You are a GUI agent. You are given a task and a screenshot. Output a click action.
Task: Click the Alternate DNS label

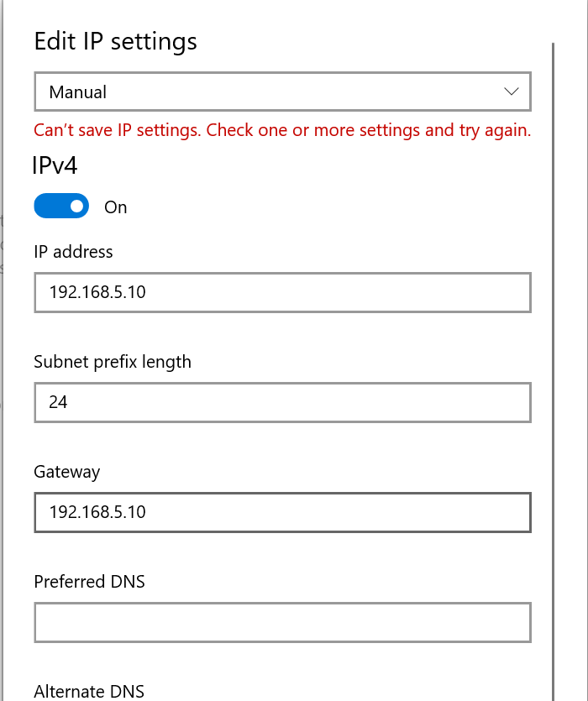(89, 691)
